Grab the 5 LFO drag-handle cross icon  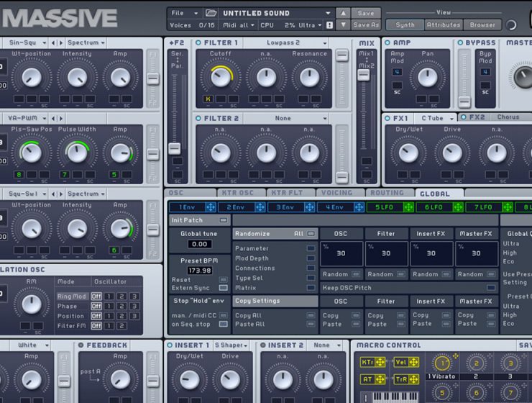pos(408,207)
